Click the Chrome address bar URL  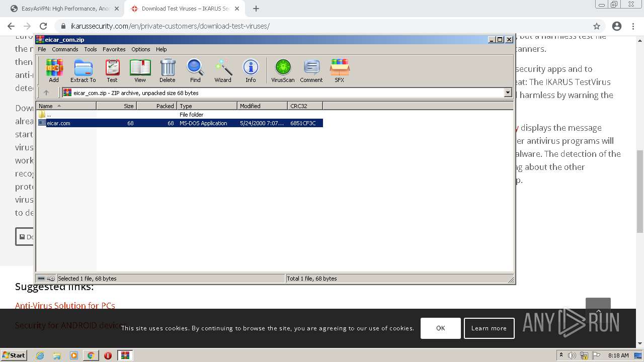[x=170, y=26]
